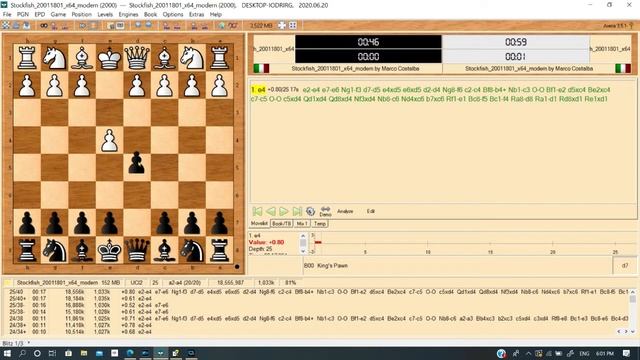The height and width of the screenshot is (360, 640).
Task: Click the red marker on evaluation graph
Action: tap(318, 242)
